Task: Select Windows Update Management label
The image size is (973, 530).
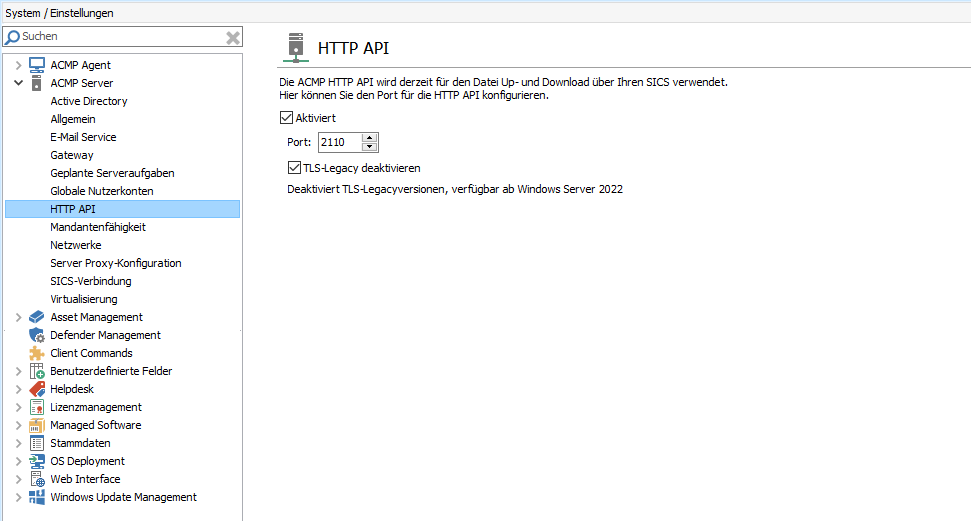Action: 123,496
